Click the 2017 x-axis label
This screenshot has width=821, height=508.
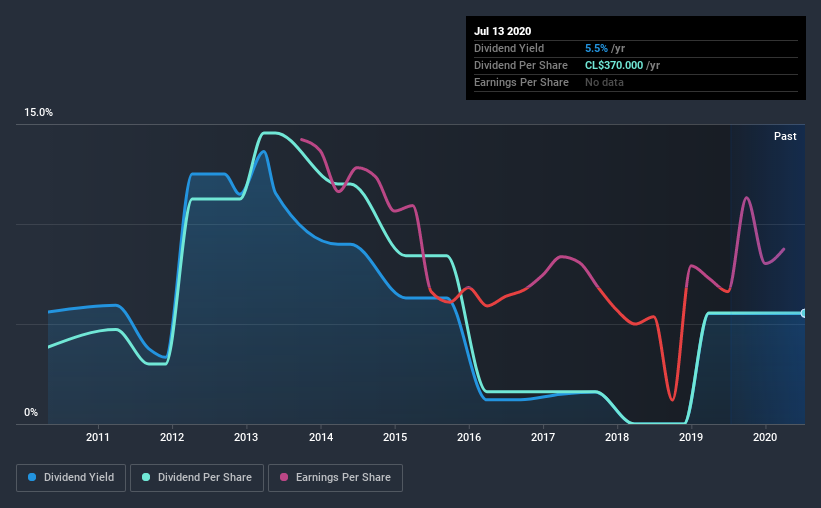click(x=543, y=437)
